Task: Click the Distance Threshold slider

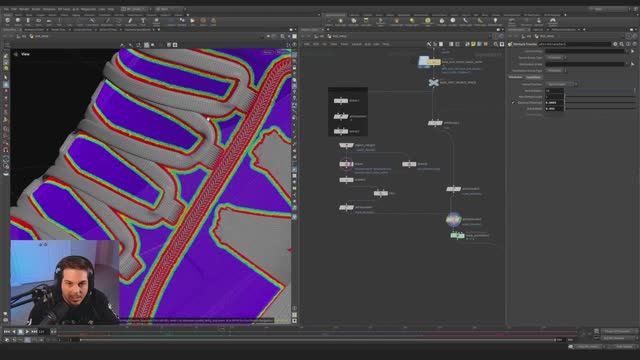Action: pos(600,103)
